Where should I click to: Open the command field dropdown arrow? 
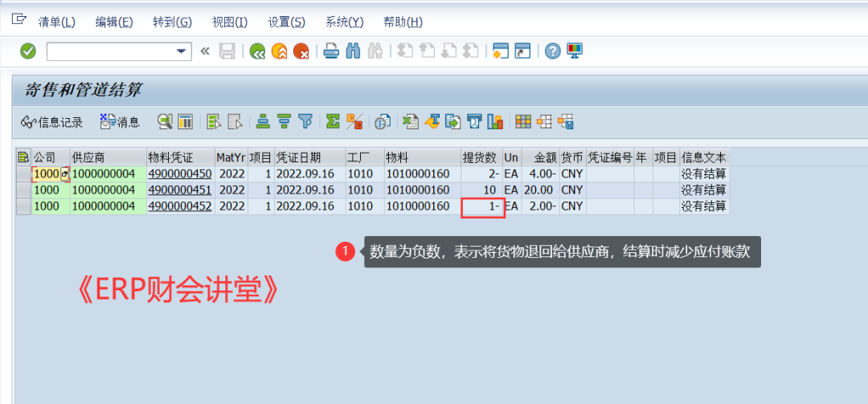coord(181,51)
